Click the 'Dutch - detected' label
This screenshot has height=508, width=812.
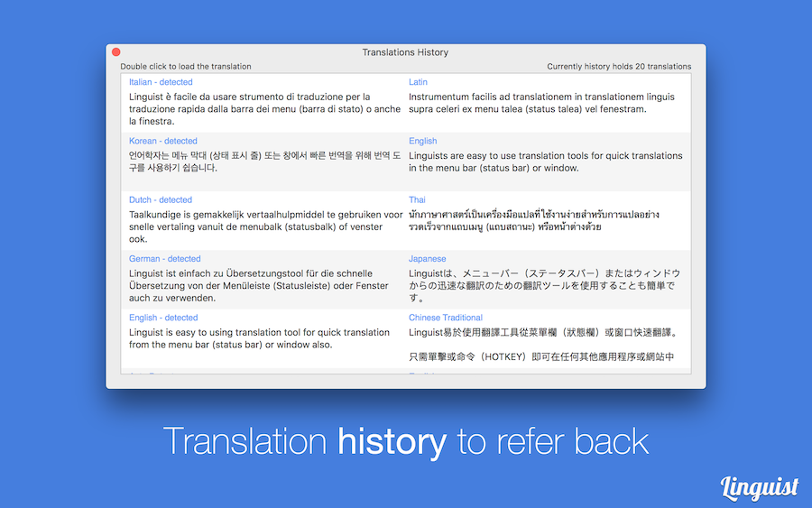[161, 200]
